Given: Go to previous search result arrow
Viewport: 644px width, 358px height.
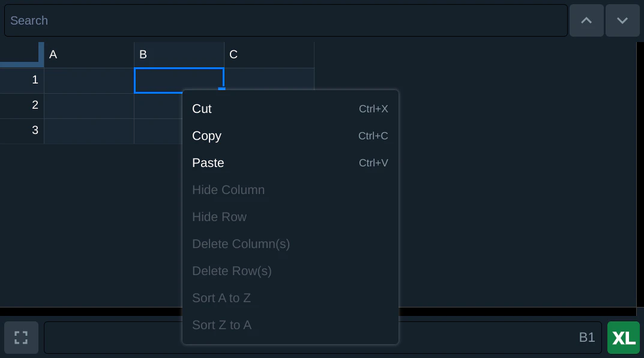Looking at the screenshot, I should 586,20.
